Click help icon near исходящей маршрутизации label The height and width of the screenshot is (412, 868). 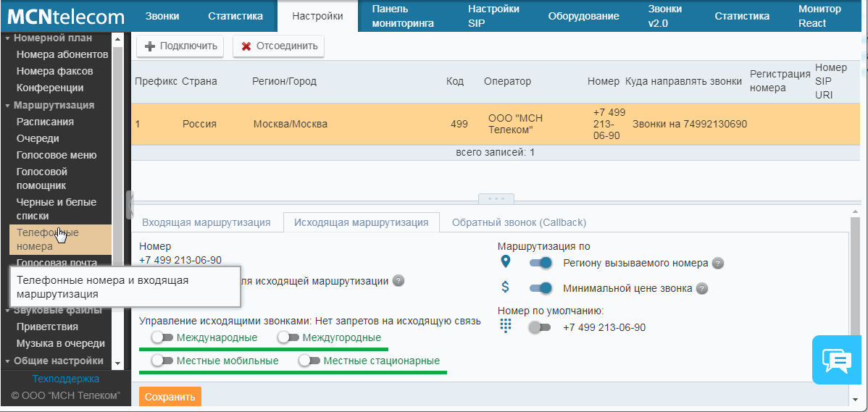click(398, 281)
